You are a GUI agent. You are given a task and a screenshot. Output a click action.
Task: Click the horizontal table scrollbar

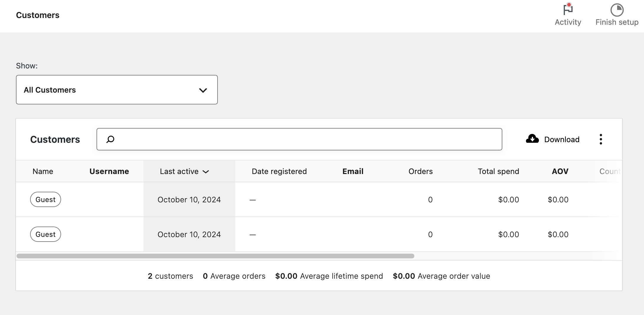click(x=215, y=255)
